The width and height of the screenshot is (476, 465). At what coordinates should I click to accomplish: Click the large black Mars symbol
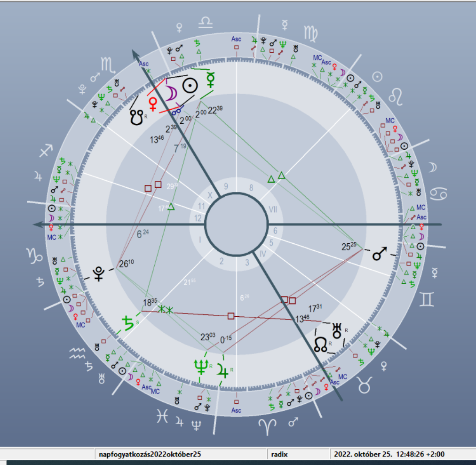pyautogui.click(x=379, y=255)
